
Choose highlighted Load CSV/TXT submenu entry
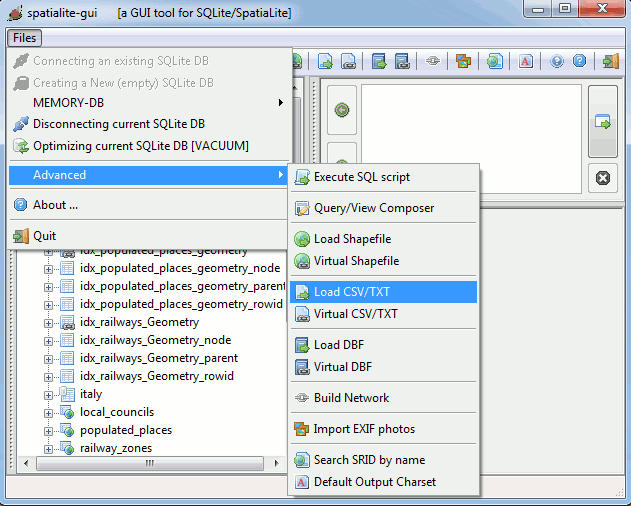[x=384, y=292]
